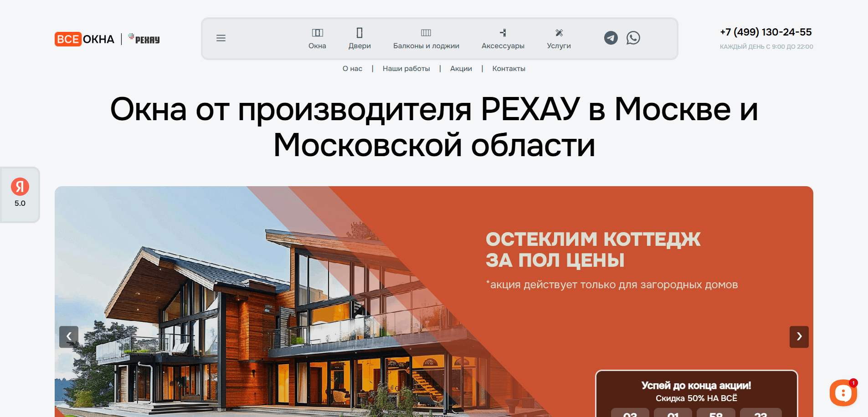Open the hamburger menu icon
The height and width of the screenshot is (417, 868).
pos(221,38)
